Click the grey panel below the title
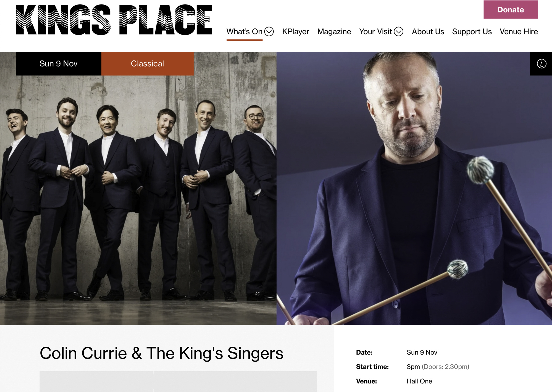The width and height of the screenshot is (552, 392). tap(178, 382)
